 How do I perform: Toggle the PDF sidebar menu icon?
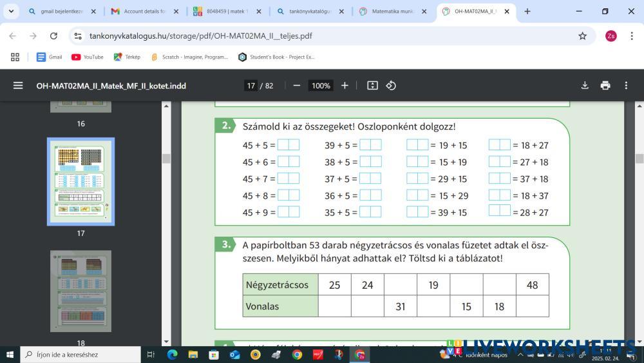(18, 86)
